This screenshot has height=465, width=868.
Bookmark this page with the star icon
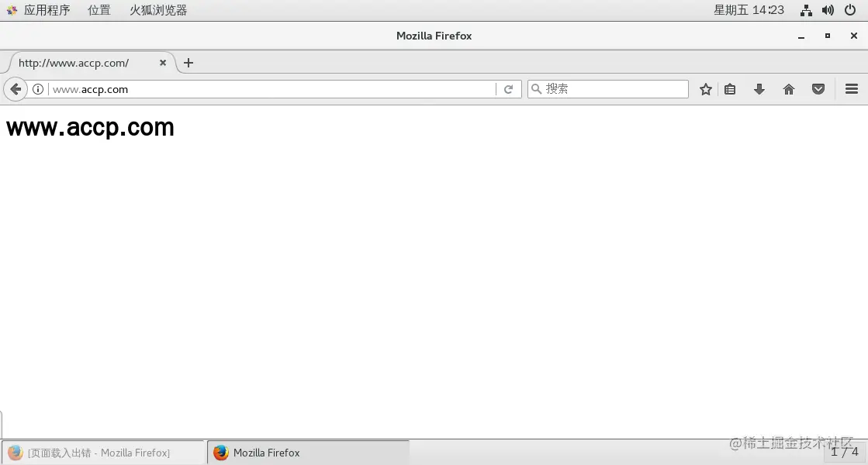pos(705,89)
